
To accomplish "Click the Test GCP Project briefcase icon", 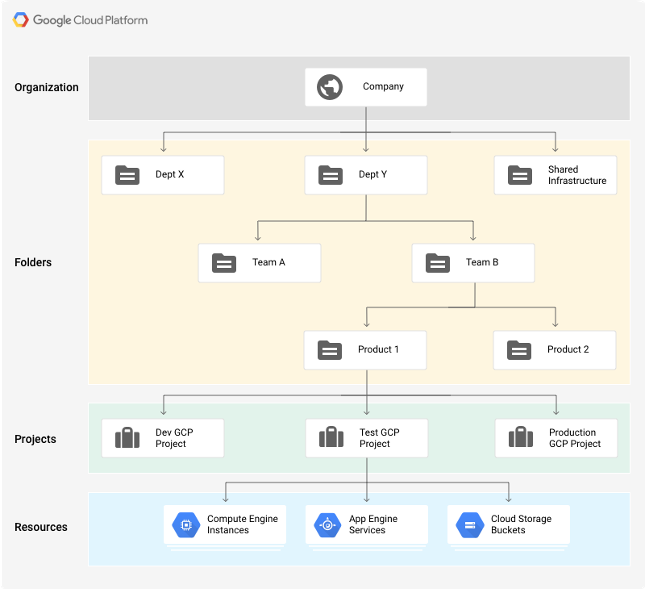I will click(331, 436).
